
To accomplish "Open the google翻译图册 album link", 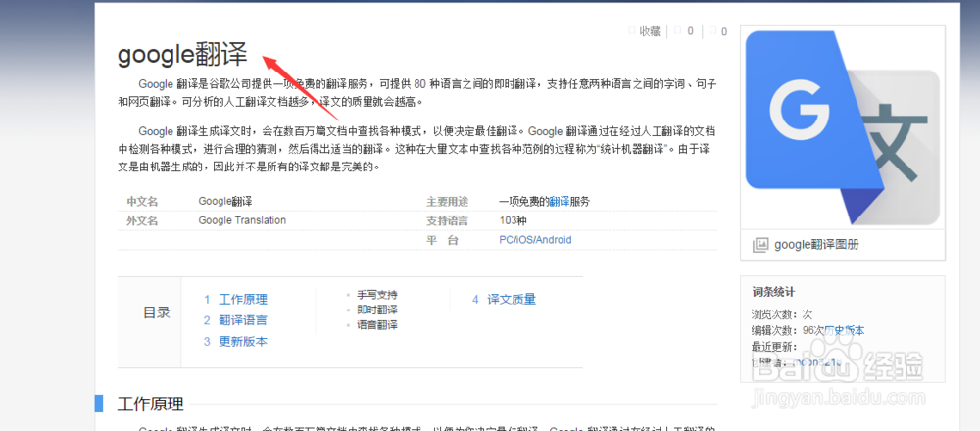I will 816,245.
